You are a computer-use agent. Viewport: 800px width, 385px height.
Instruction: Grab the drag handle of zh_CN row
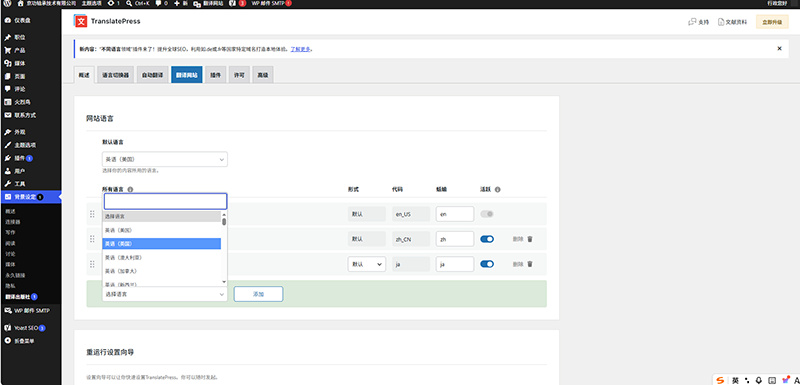tap(92, 239)
